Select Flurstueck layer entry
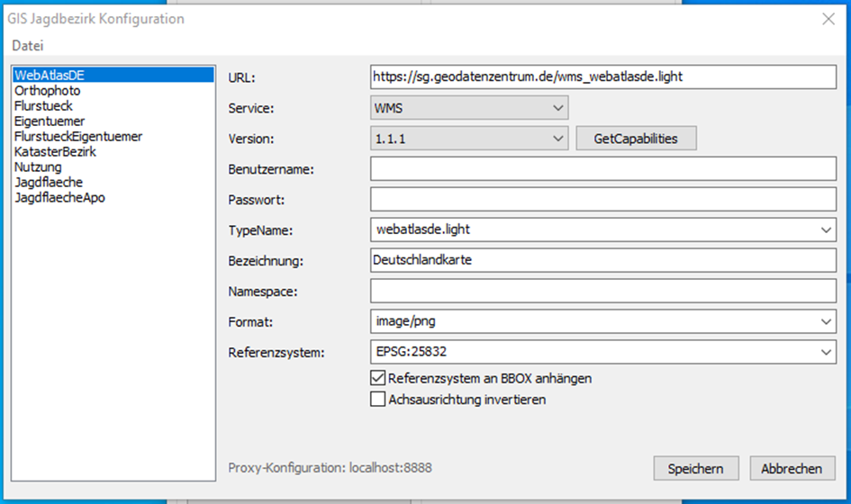This screenshot has height=504, width=851. coord(45,106)
